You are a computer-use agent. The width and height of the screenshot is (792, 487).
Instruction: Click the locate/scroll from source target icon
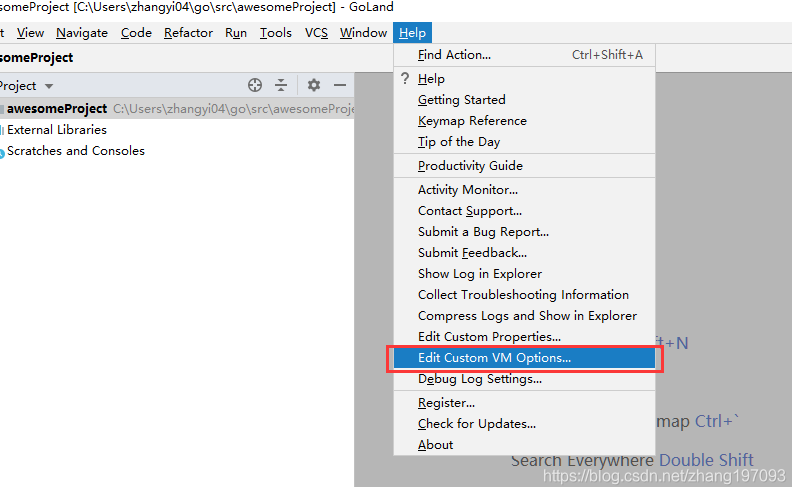point(255,85)
